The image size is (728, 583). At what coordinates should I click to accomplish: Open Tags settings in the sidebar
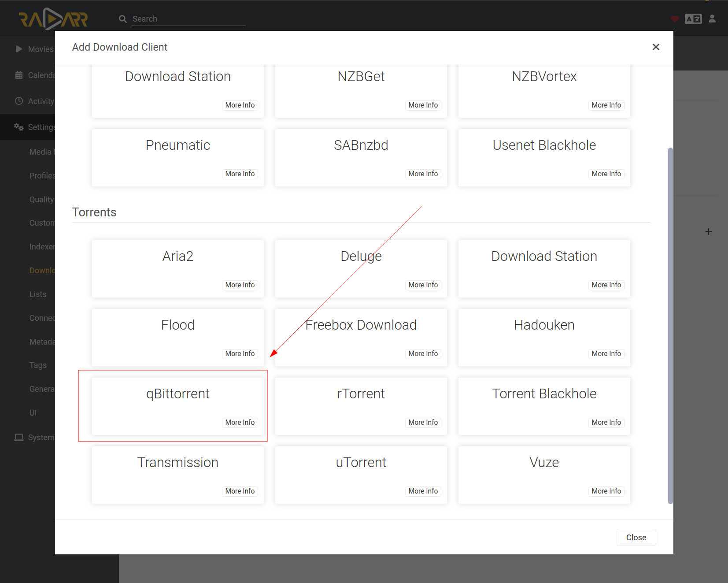tap(38, 365)
